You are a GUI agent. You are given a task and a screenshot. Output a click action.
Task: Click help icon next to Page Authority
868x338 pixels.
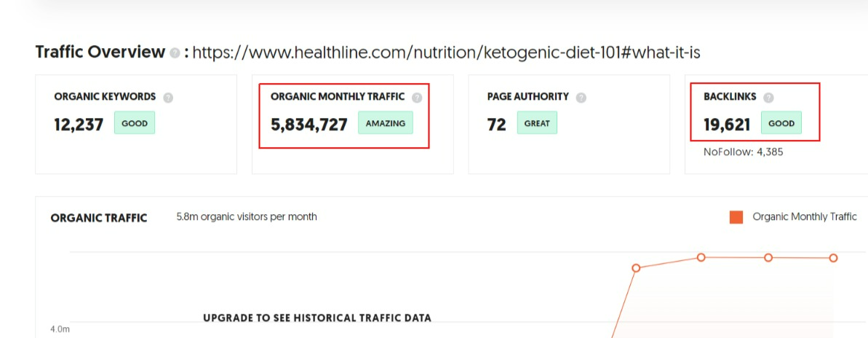point(581,98)
